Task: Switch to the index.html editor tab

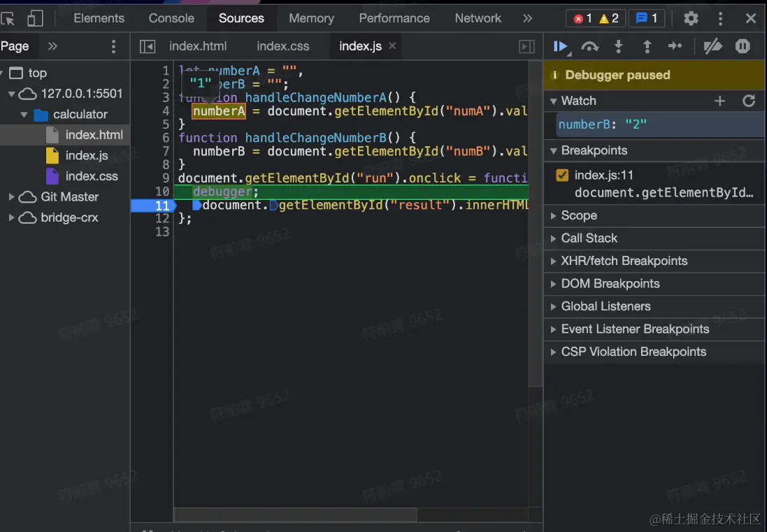Action: click(198, 46)
